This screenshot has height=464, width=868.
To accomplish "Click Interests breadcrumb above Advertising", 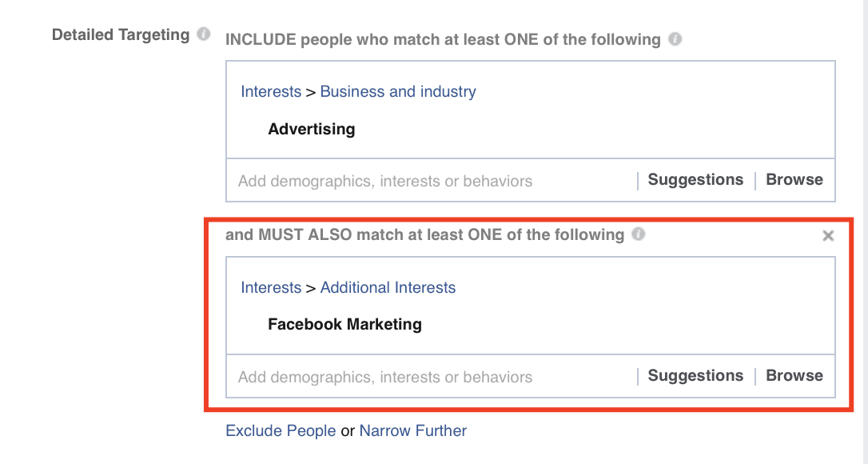I will coord(271,91).
